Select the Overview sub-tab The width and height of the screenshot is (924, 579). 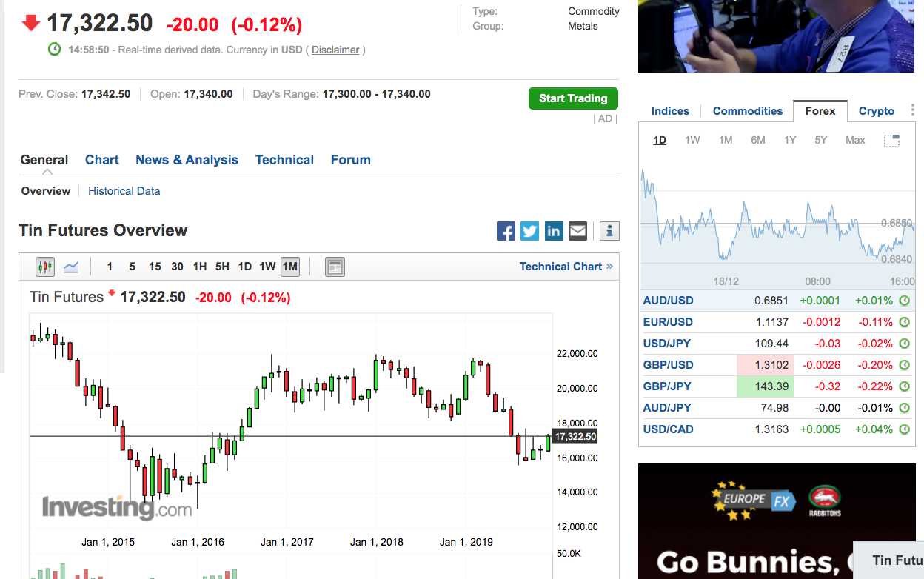tap(46, 191)
